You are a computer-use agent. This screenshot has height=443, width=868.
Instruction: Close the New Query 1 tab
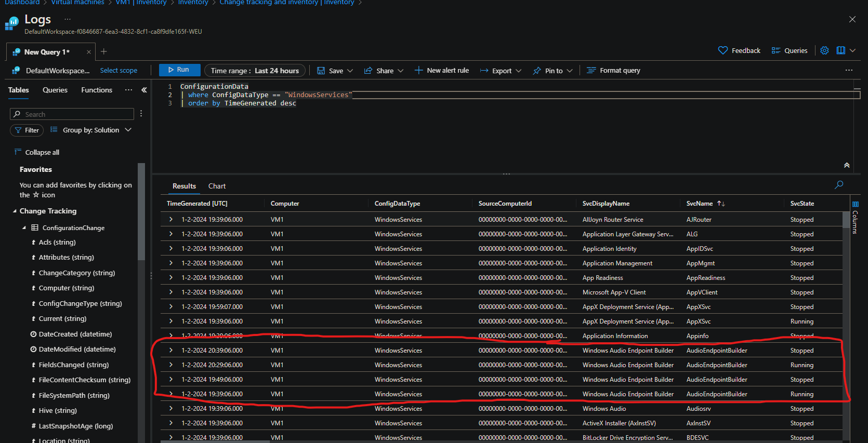[x=89, y=52]
